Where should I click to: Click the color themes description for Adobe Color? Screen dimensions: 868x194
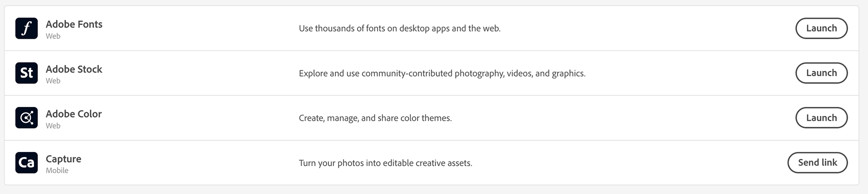(375, 118)
